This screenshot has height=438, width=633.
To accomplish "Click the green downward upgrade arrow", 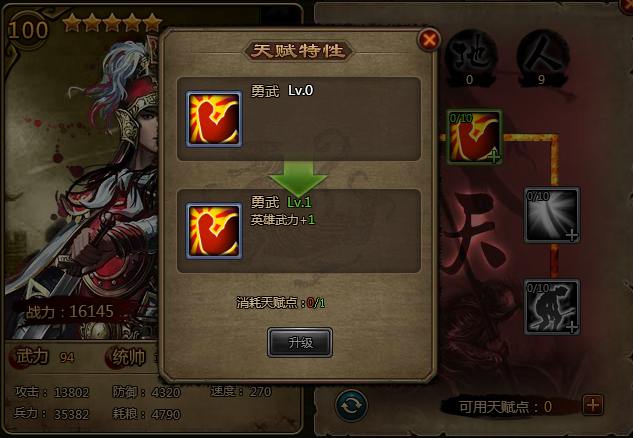I will pos(298,176).
